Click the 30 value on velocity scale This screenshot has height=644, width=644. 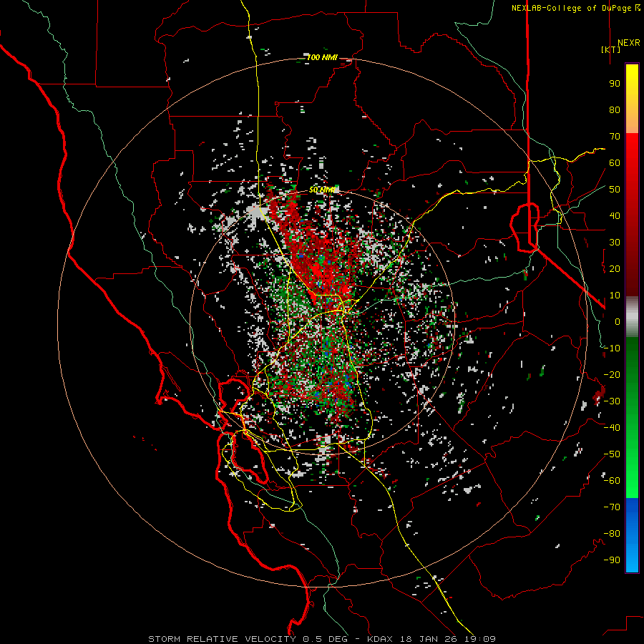tap(615, 243)
